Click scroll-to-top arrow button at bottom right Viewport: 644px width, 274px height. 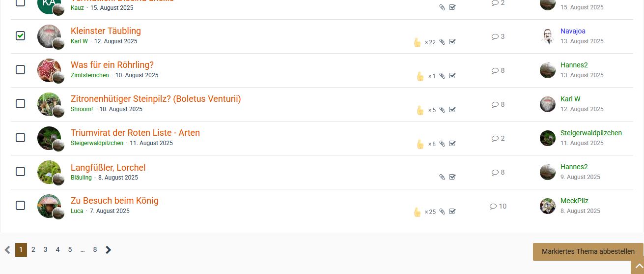tap(639, 266)
